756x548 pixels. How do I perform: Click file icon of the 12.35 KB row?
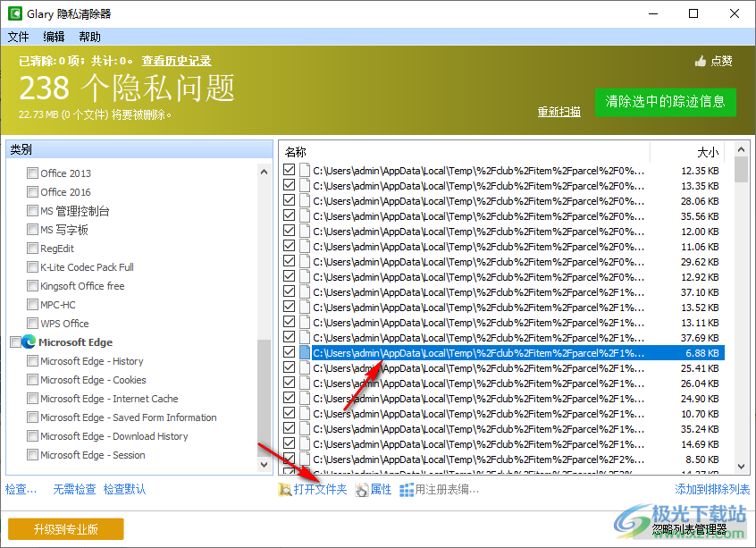[x=304, y=170]
